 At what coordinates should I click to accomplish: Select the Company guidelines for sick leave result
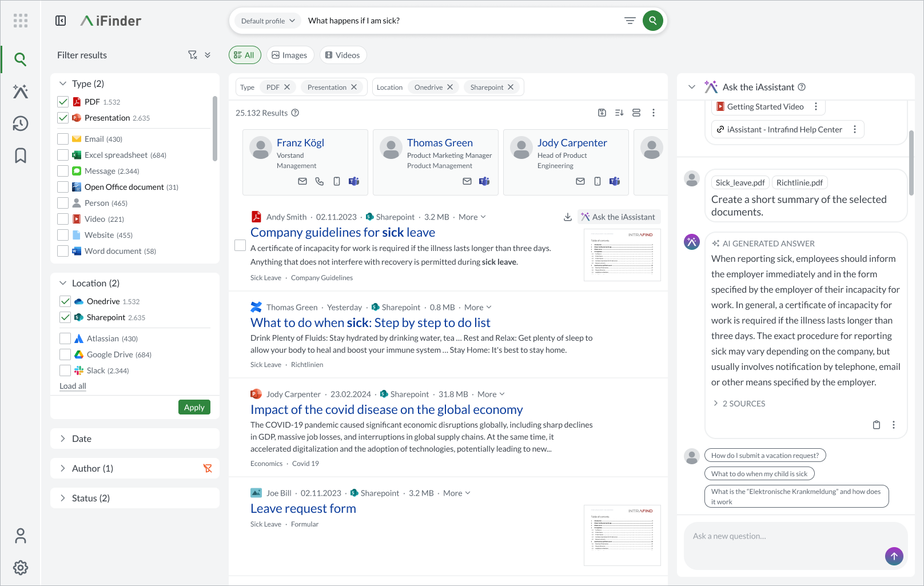pyautogui.click(x=240, y=245)
